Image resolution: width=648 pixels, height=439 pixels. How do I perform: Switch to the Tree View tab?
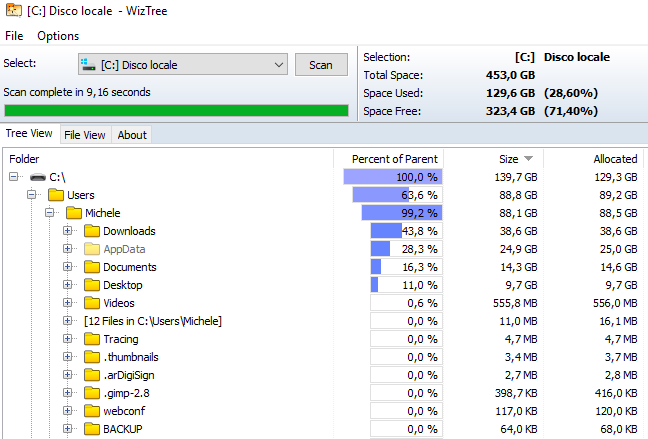click(29, 134)
